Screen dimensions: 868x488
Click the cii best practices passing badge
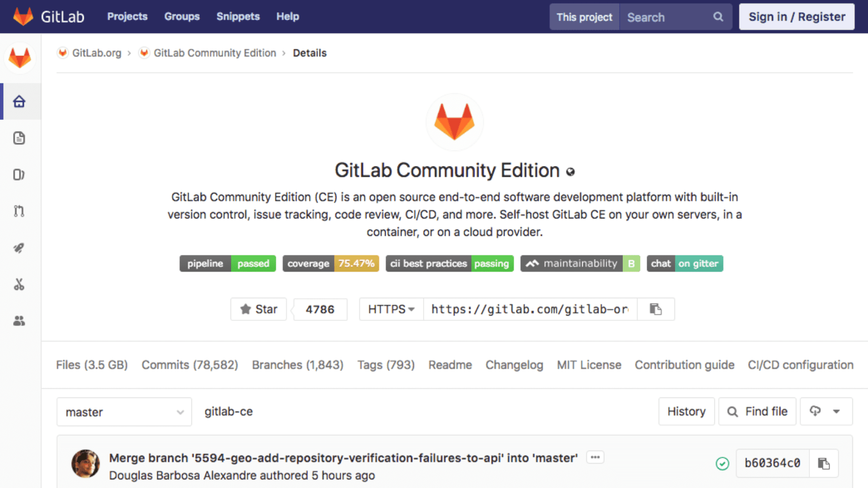(450, 264)
